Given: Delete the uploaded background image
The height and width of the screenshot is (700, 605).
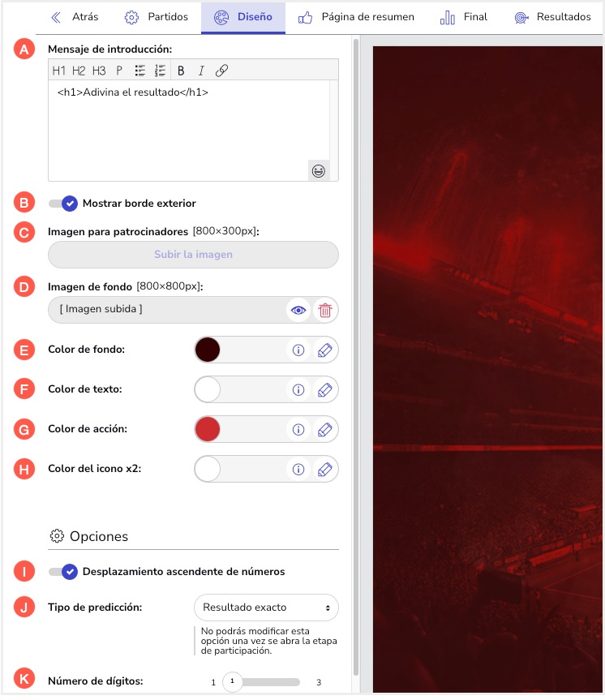Looking at the screenshot, I should [325, 311].
